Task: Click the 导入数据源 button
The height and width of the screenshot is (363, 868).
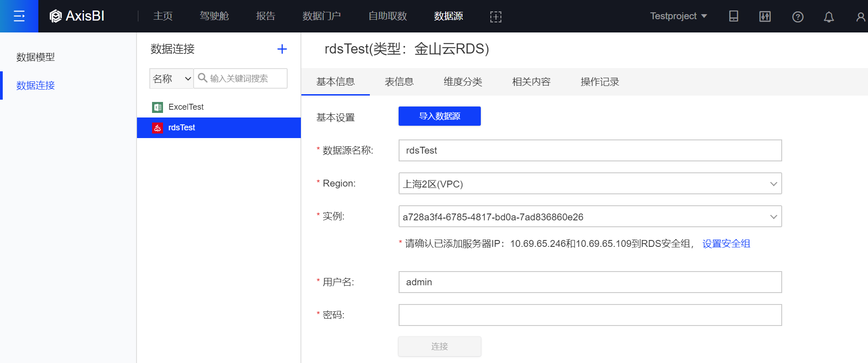Action: click(x=439, y=116)
